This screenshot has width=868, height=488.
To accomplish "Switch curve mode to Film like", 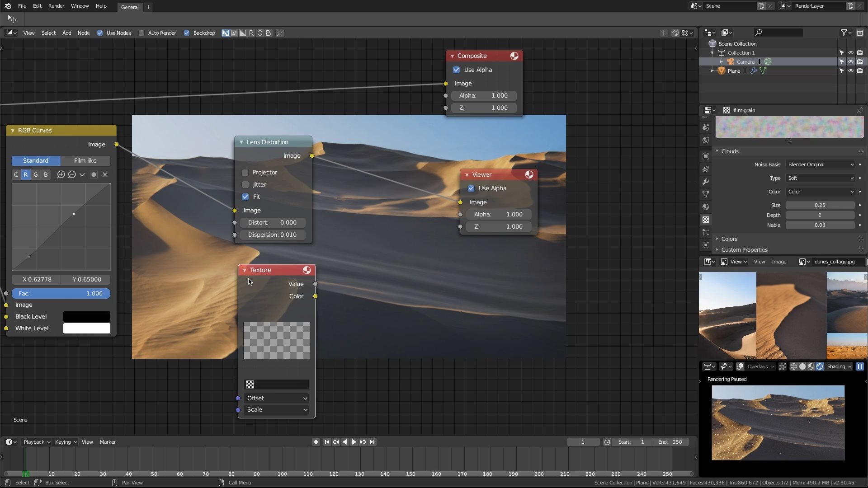I will click(85, 160).
